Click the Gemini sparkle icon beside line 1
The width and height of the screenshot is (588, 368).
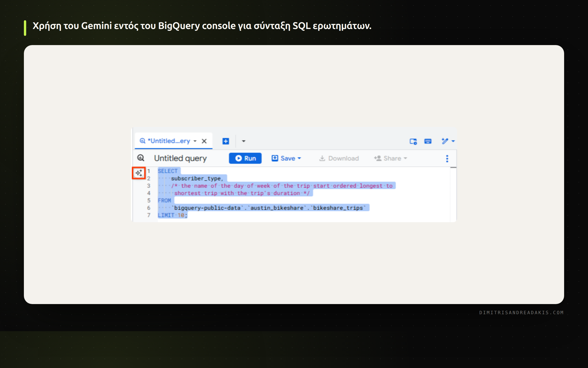tap(139, 173)
